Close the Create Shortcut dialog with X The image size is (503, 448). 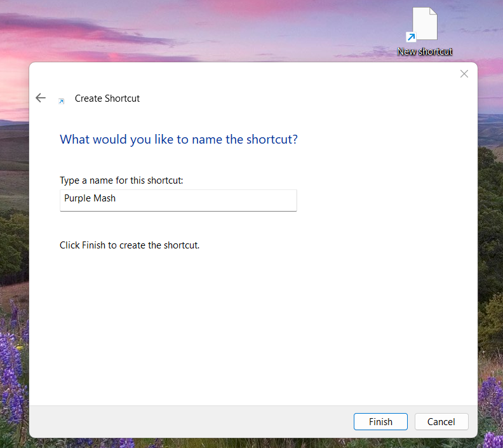[464, 74]
